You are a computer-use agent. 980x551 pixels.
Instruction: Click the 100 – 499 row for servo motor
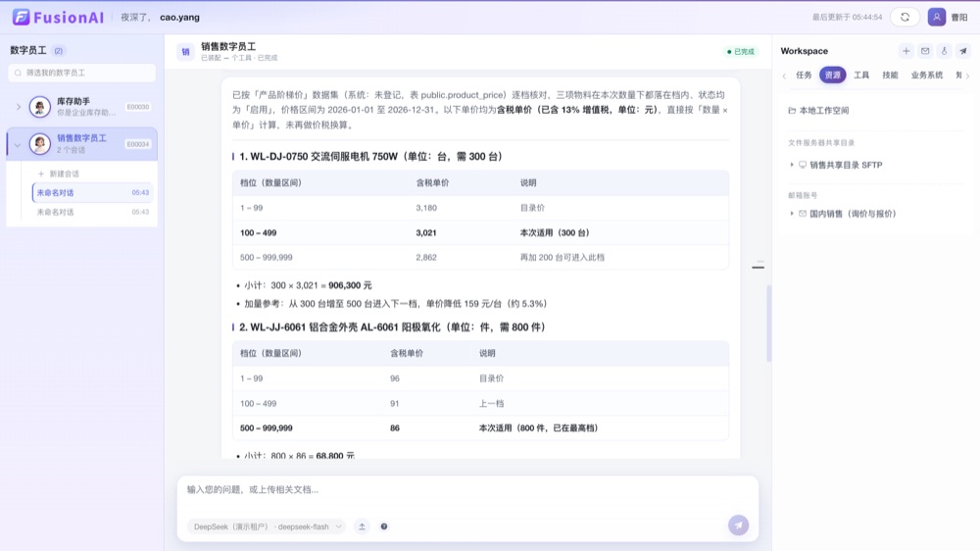pos(480,232)
